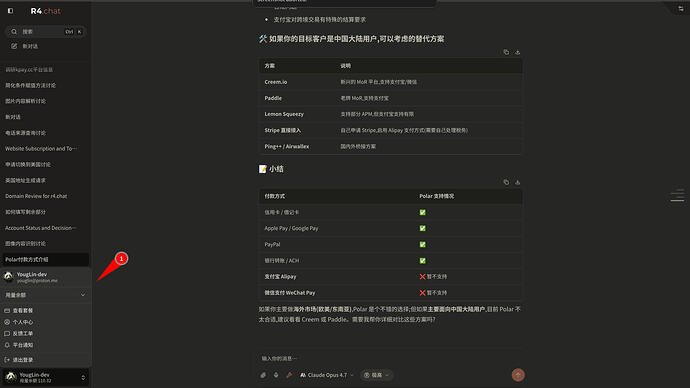Open the 图片内容解析讨论 conversation
690x388 pixels.
click(26, 101)
